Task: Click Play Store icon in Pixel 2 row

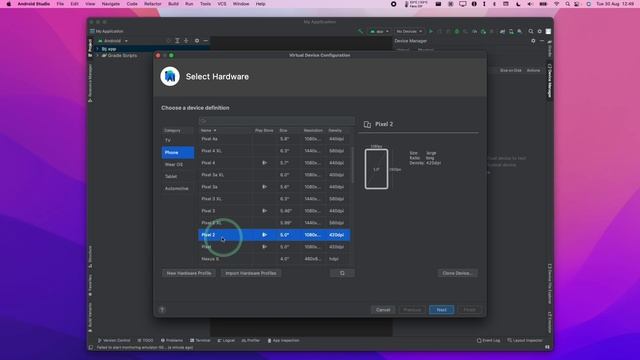Action: [x=264, y=235]
